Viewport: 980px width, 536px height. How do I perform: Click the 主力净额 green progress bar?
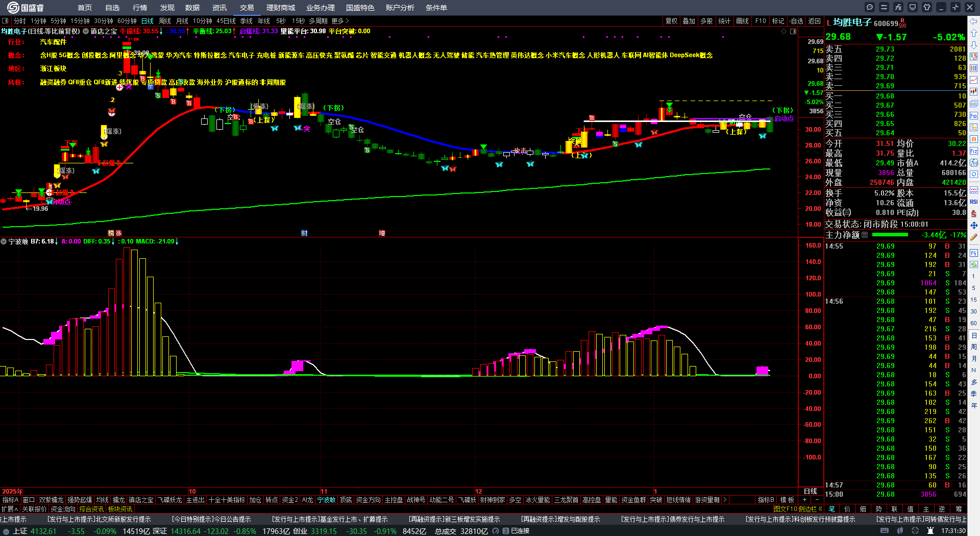coord(890,235)
